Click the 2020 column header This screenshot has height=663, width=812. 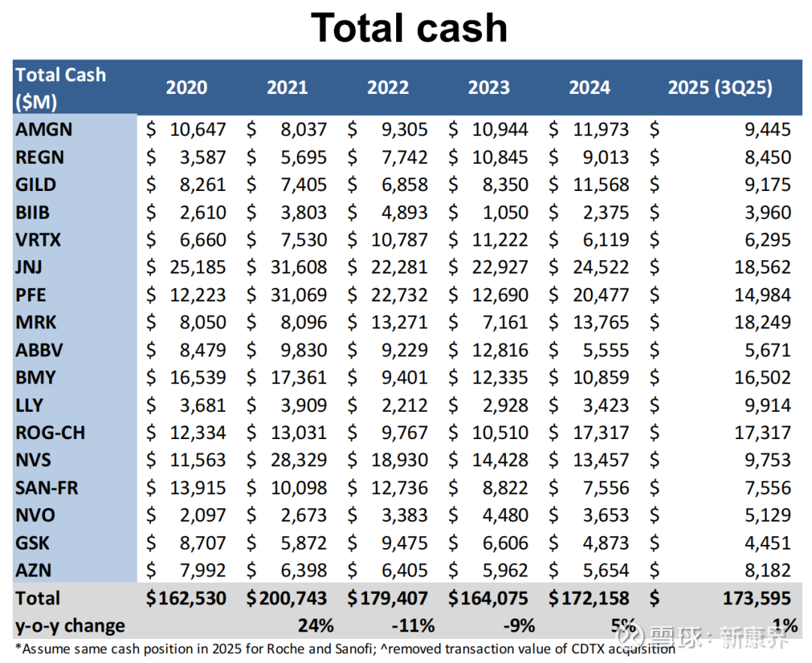(186, 87)
